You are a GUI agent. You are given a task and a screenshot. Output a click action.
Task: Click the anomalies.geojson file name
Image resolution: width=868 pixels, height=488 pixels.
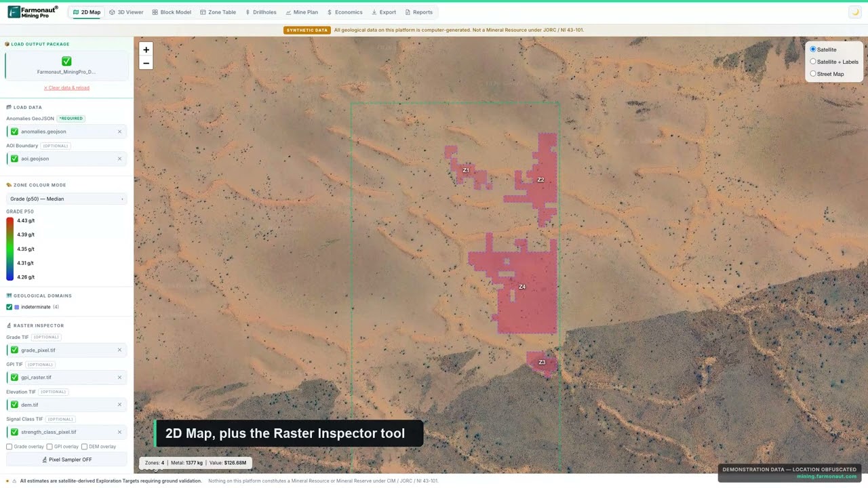[43, 131]
